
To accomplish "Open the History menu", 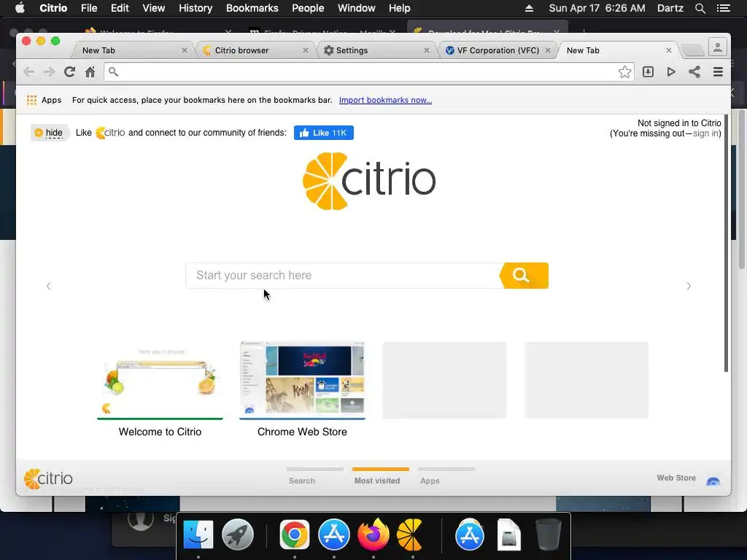I will click(x=196, y=8).
